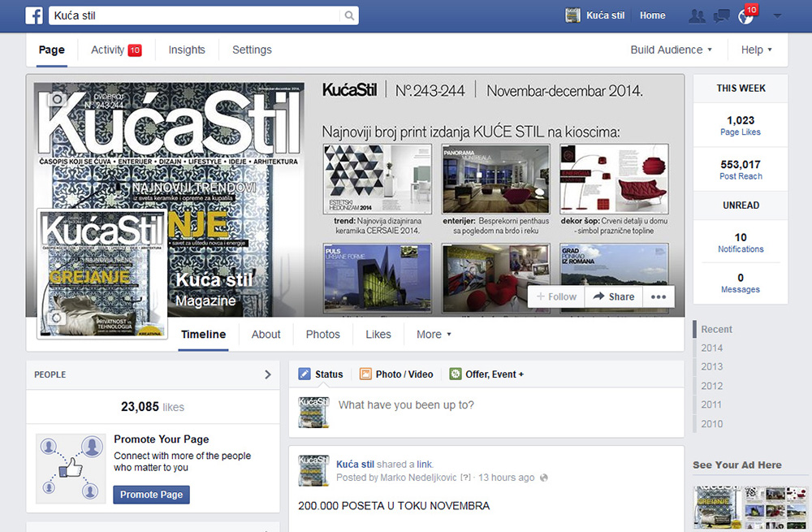Click the Marko Nedeljkovic name
The height and width of the screenshot is (532, 812).
419,478
